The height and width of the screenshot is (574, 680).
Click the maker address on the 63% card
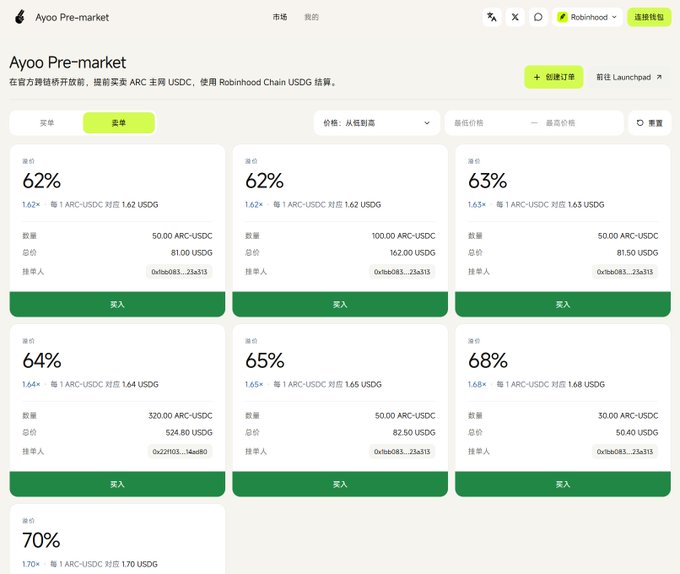coord(625,272)
